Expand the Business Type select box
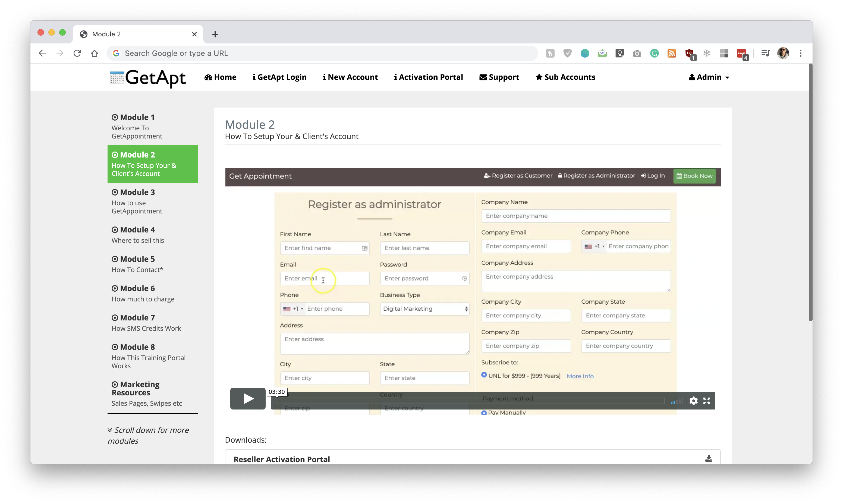Image resolution: width=843 pixels, height=504 pixels. 424,309
